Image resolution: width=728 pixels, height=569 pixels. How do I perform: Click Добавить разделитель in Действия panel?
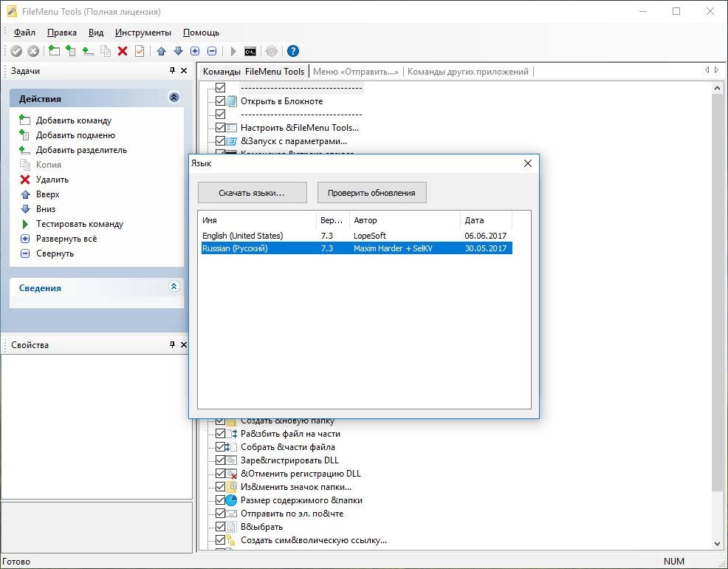[81, 150]
